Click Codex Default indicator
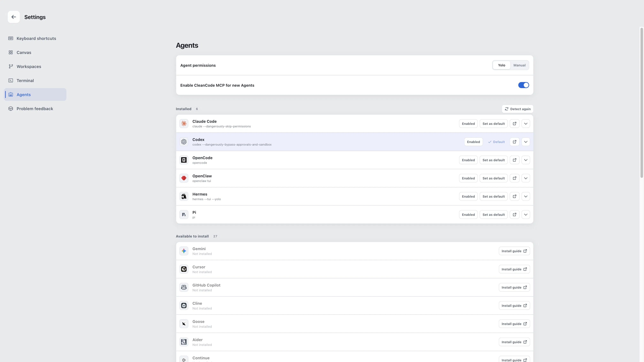This screenshot has height=362, width=644. 496,142
